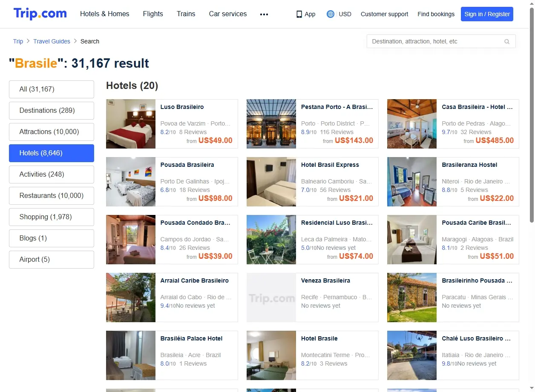
Task: Open Hotels & Homes menu
Action: coord(105,14)
